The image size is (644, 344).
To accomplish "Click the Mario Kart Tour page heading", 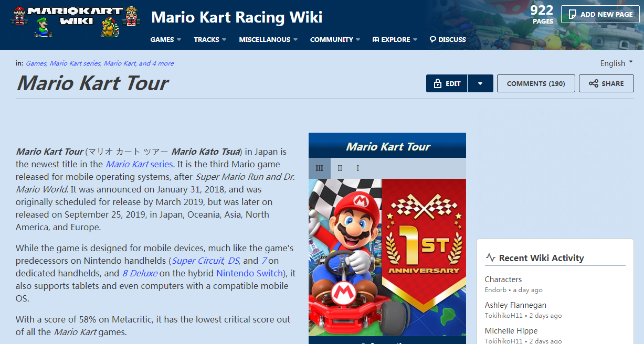I will coord(92,83).
